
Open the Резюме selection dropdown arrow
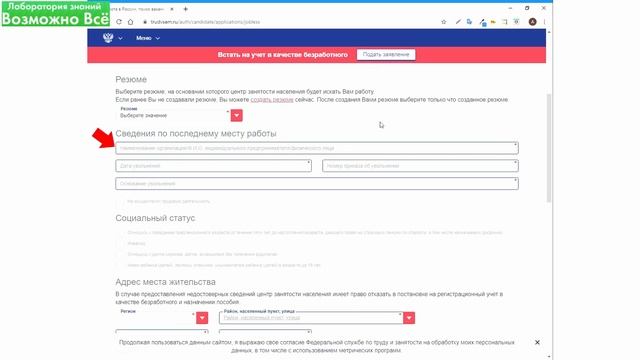click(236, 116)
